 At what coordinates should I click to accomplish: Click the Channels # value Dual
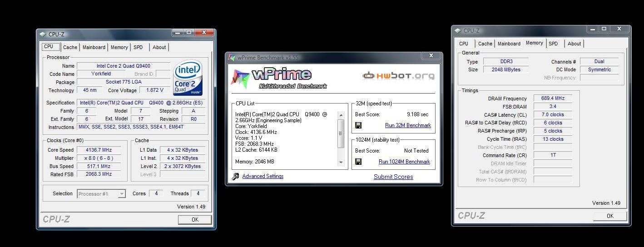pos(599,61)
